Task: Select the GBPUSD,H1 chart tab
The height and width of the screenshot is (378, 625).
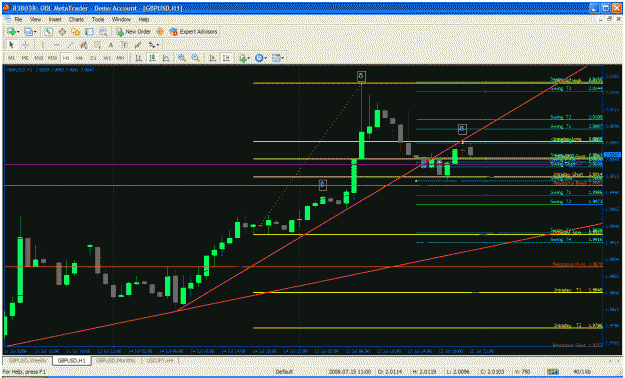Action: [72, 360]
